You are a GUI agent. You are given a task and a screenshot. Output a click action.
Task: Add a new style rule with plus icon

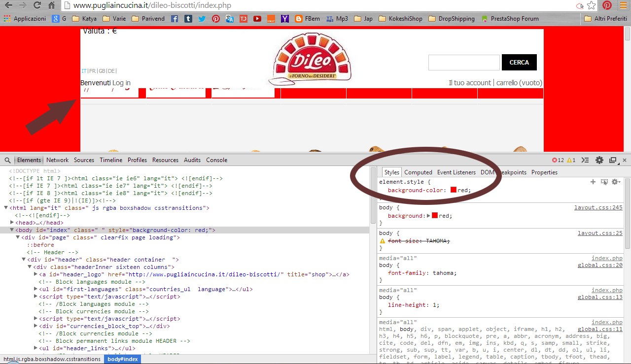[593, 182]
